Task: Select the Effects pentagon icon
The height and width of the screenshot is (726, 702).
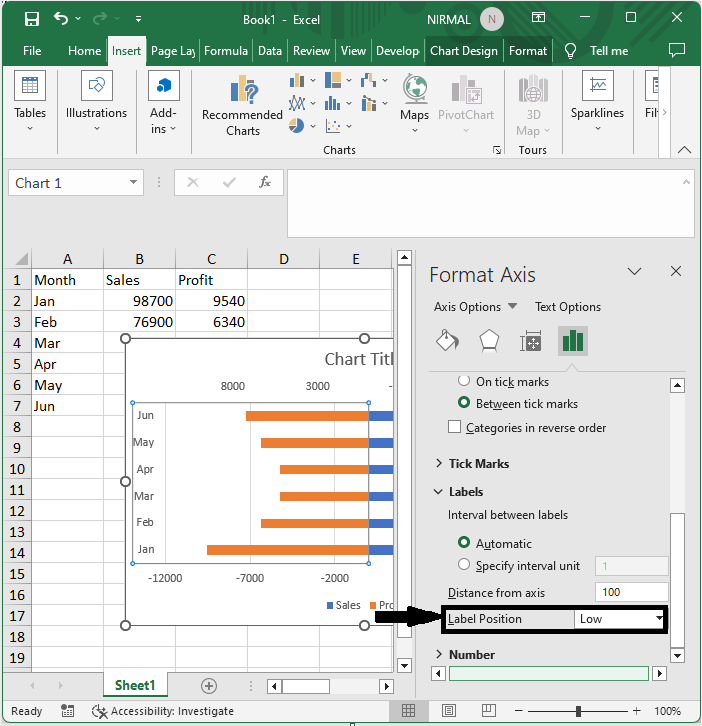Action: [488, 341]
